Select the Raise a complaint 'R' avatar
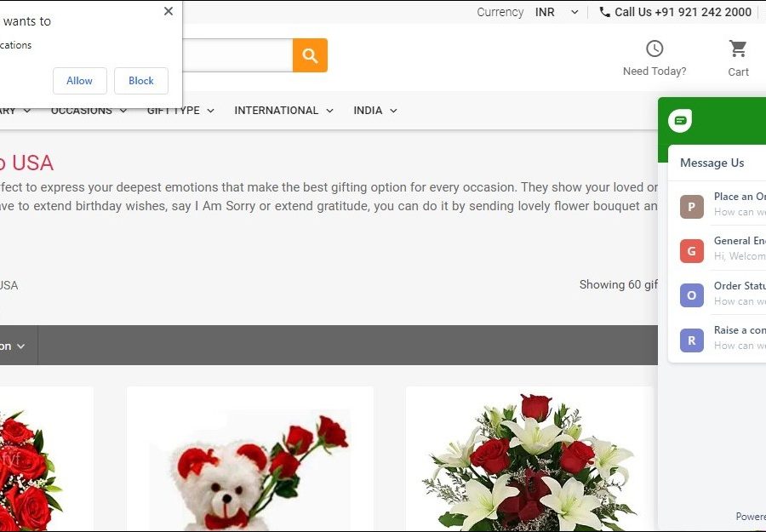The width and height of the screenshot is (766, 532). 691,340
